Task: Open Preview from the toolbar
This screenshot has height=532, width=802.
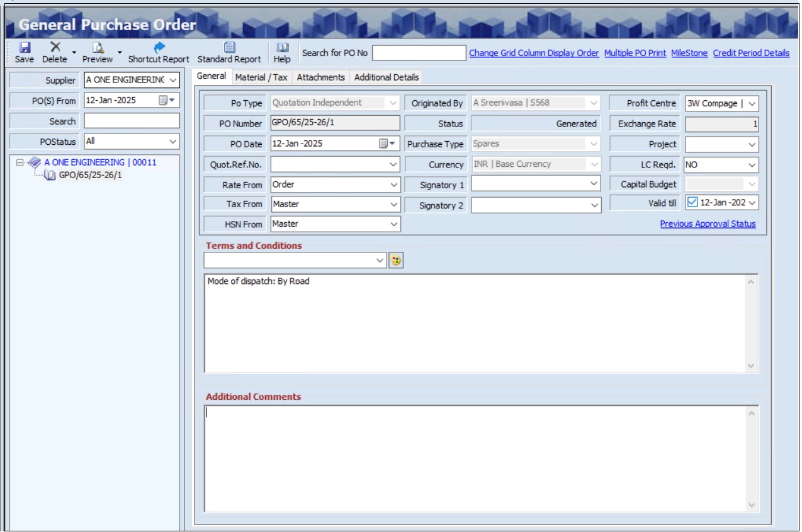Action: [98, 48]
